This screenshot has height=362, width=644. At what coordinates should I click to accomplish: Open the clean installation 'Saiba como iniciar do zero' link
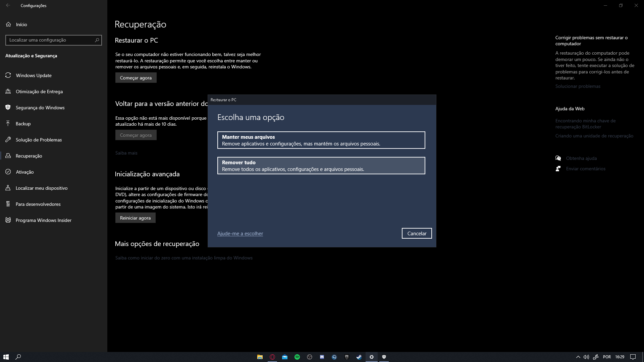click(x=184, y=258)
